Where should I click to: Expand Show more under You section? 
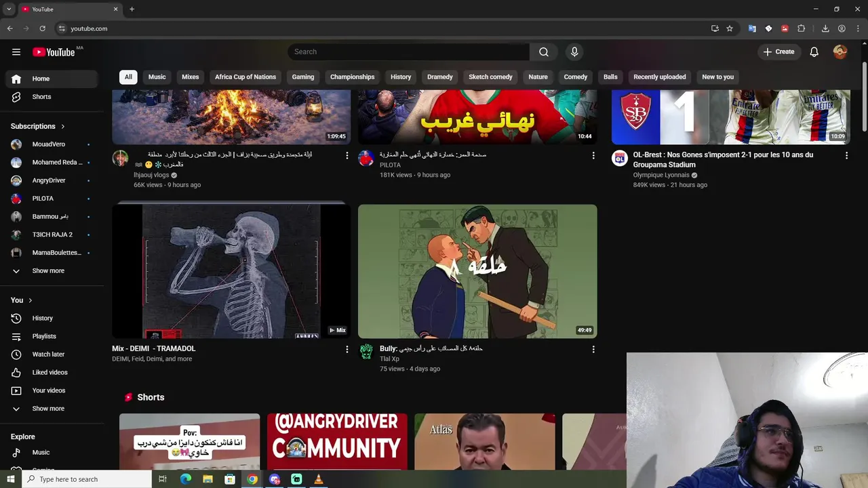(x=52, y=409)
